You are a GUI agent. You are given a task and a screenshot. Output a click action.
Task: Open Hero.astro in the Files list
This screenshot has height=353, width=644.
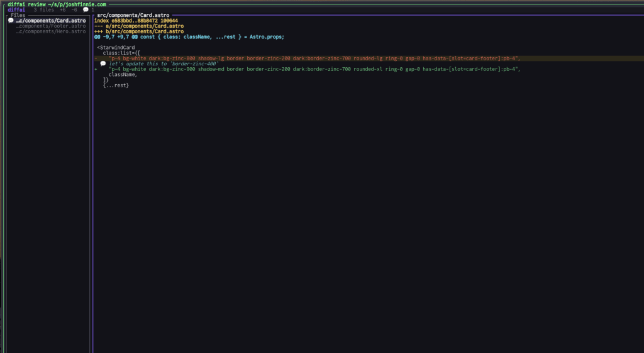pos(51,31)
